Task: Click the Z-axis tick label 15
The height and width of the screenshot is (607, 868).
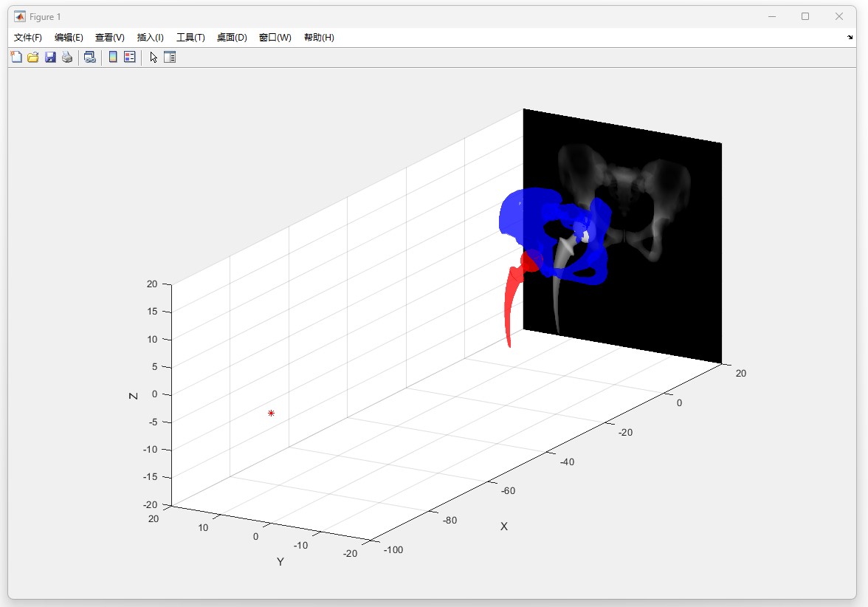Action: click(x=152, y=312)
